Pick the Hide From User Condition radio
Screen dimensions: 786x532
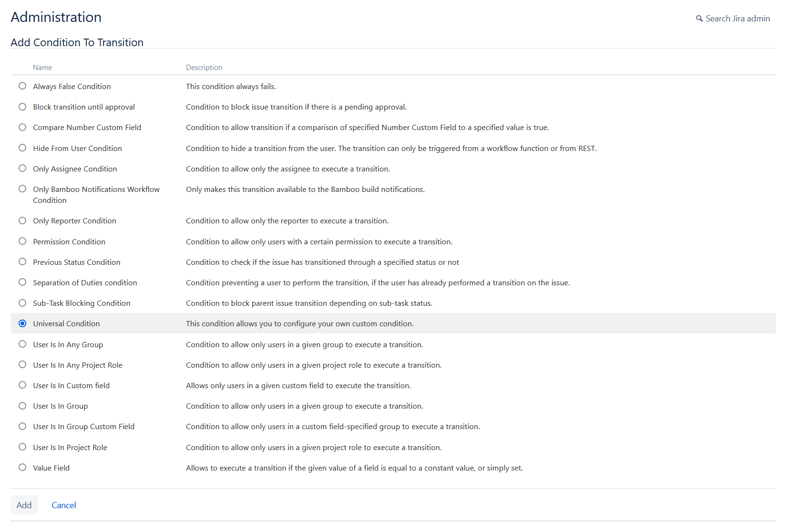pos(22,148)
